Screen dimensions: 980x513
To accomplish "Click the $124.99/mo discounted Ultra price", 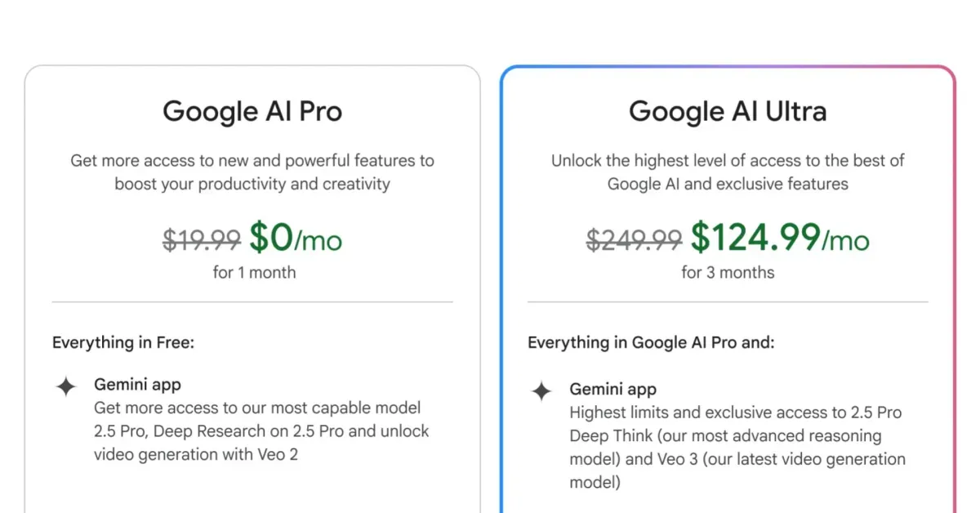I will (x=780, y=238).
